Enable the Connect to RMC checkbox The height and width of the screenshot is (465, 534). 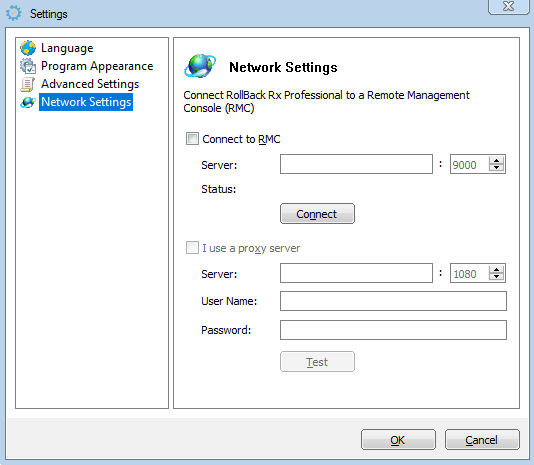[192, 139]
